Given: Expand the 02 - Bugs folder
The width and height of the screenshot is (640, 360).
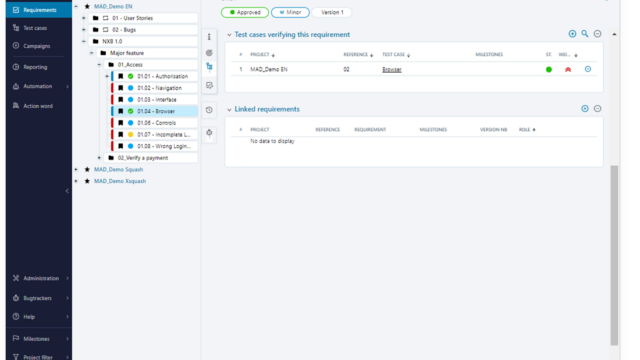Looking at the screenshot, I should pos(84,30).
